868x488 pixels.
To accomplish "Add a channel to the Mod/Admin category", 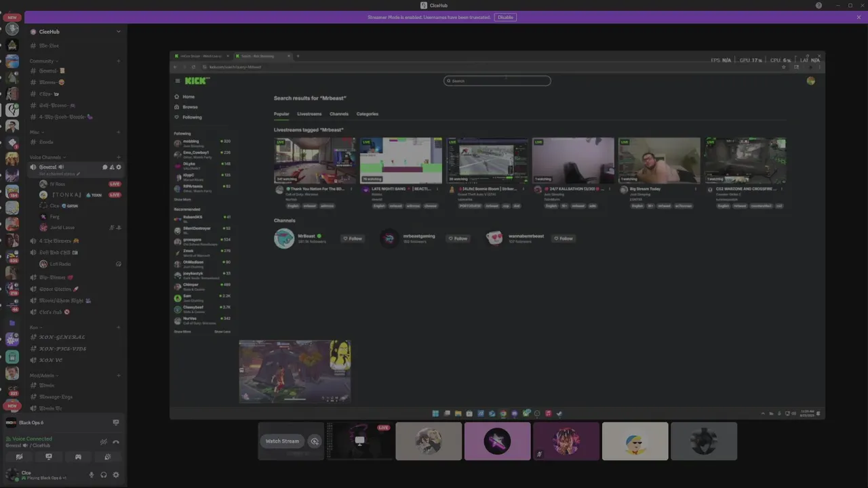I will pyautogui.click(x=118, y=375).
